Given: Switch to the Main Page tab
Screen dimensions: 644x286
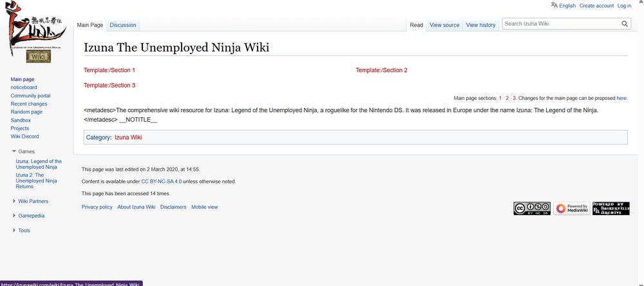Looking at the screenshot, I should [x=90, y=25].
